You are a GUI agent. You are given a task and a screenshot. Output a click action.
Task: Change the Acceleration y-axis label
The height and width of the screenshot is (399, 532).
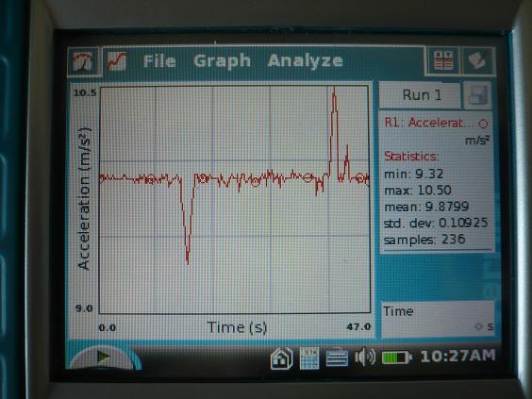pos(85,199)
